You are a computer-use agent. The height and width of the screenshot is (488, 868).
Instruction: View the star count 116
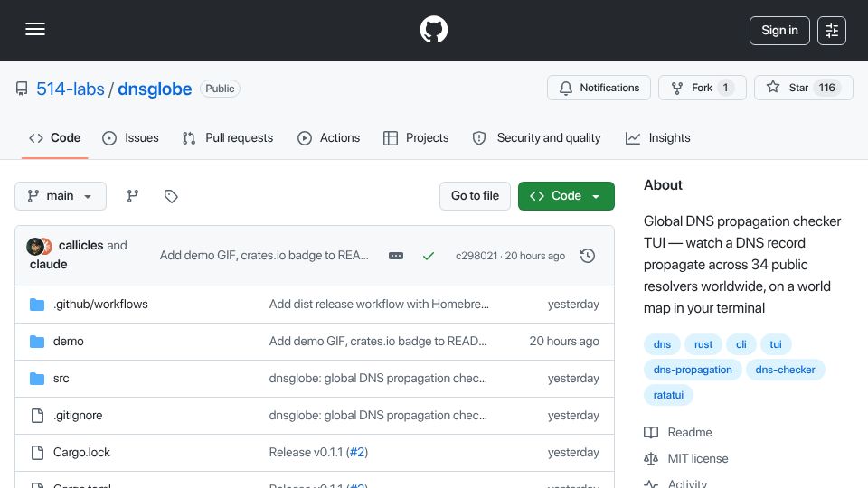(827, 88)
